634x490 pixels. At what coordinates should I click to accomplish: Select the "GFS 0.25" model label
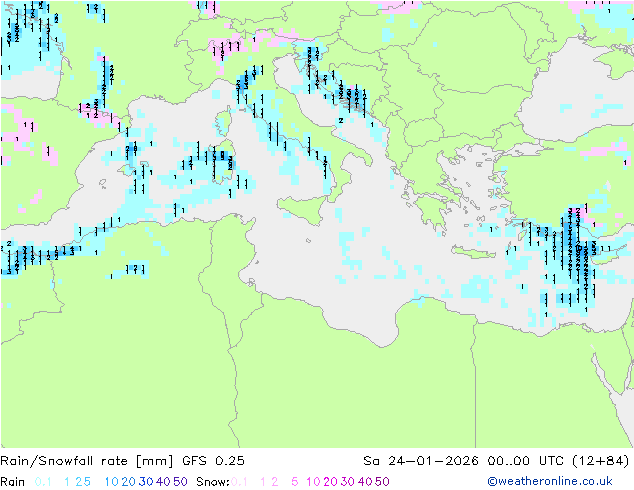pos(213,461)
